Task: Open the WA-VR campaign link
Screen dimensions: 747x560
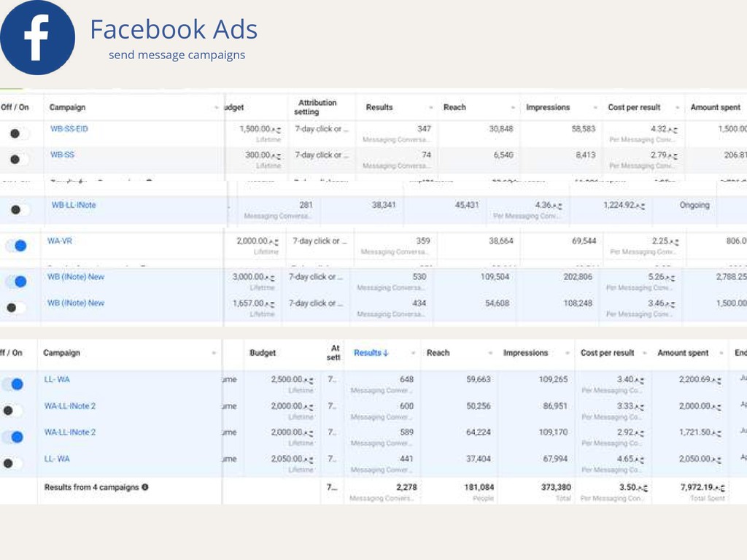Action: click(x=60, y=241)
